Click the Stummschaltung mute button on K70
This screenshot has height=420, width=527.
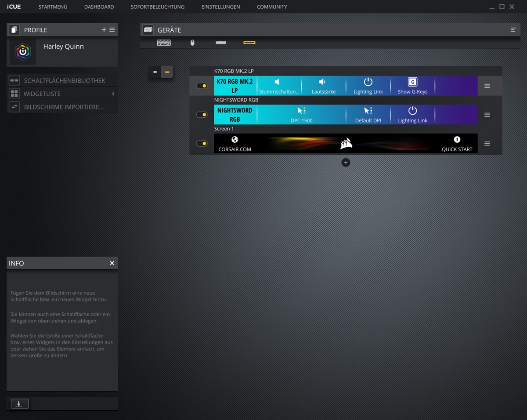coord(279,86)
